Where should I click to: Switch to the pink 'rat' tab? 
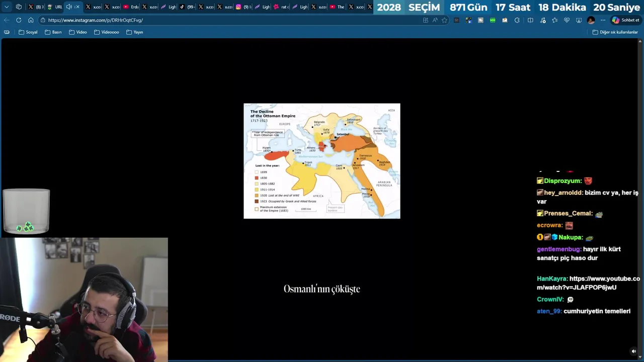point(281,7)
